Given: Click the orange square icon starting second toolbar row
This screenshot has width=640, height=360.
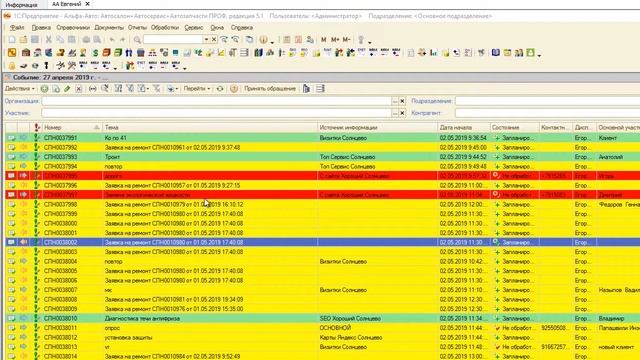Looking at the screenshot, I should tap(12, 53).
